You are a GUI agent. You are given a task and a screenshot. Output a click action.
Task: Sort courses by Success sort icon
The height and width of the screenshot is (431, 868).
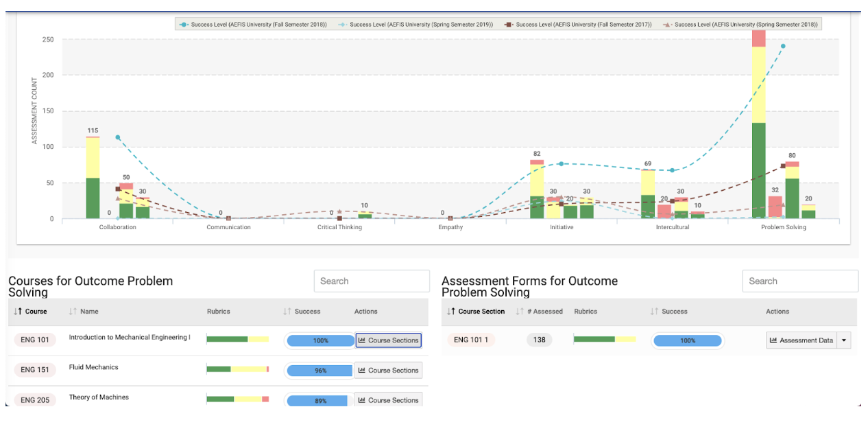(287, 312)
